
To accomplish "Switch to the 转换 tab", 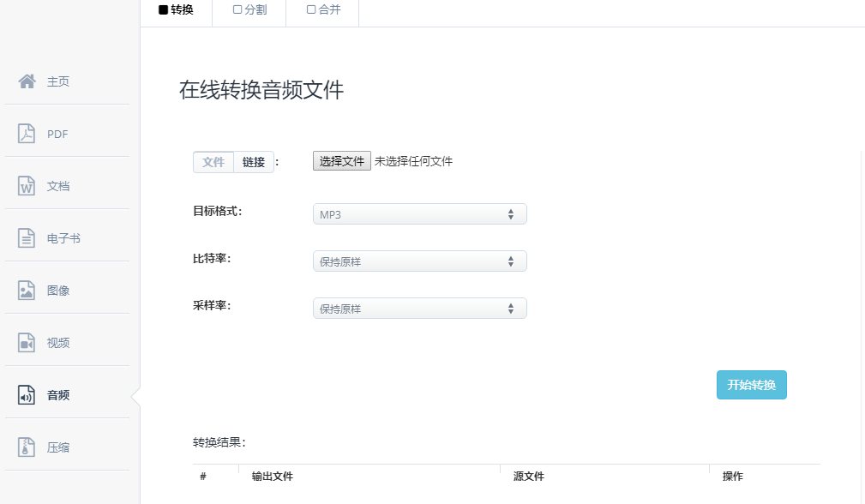I will pos(176,9).
